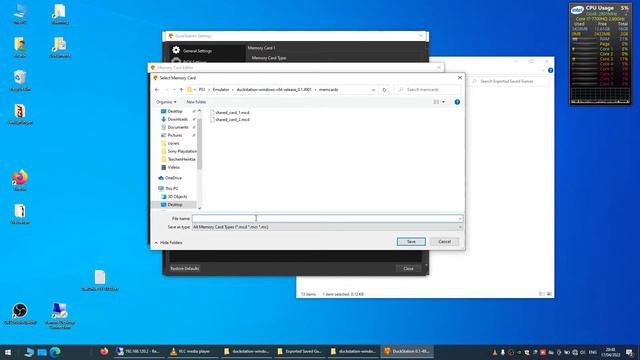Open recent locations dropdown arrow
The height and width of the screenshot is (360, 640).
tap(174, 90)
